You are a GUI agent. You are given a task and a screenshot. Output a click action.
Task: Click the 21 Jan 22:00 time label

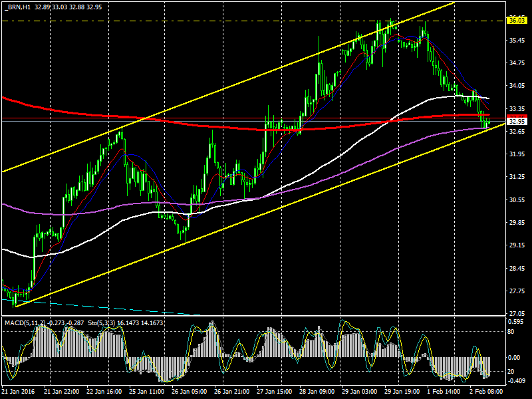coord(62,391)
